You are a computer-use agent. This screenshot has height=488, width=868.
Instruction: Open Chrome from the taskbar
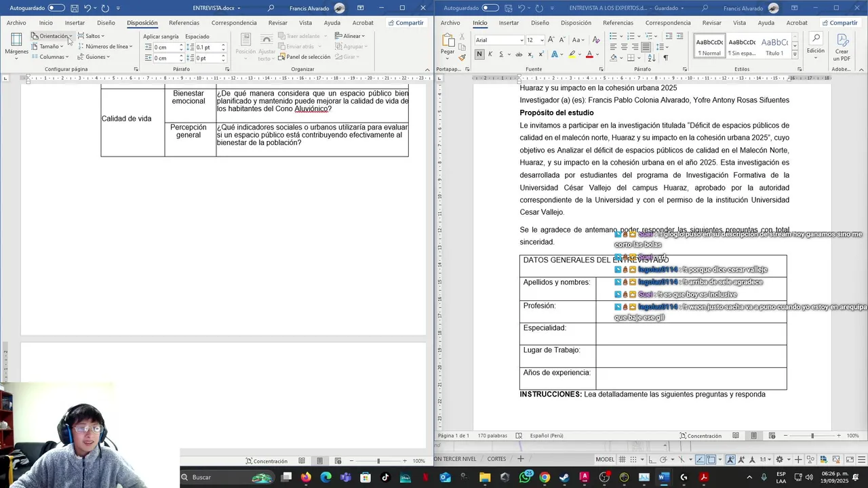tap(545, 477)
